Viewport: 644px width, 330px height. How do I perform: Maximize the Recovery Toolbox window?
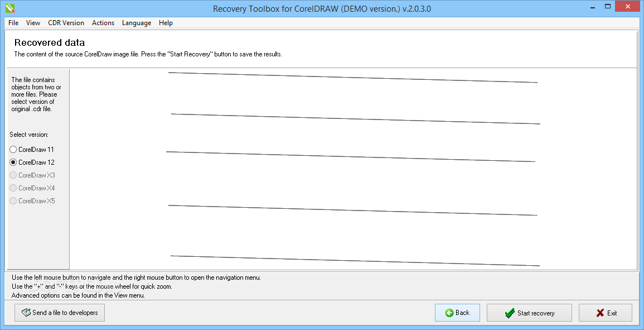(608, 6)
